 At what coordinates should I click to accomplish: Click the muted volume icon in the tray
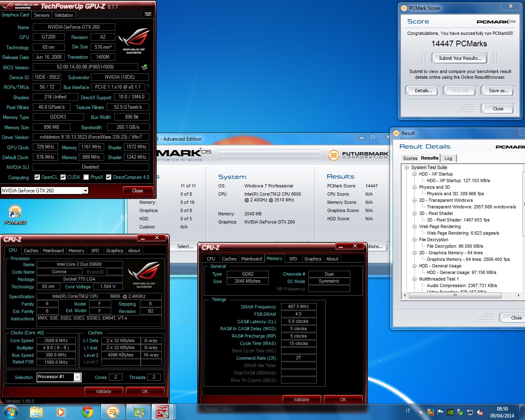480,412
